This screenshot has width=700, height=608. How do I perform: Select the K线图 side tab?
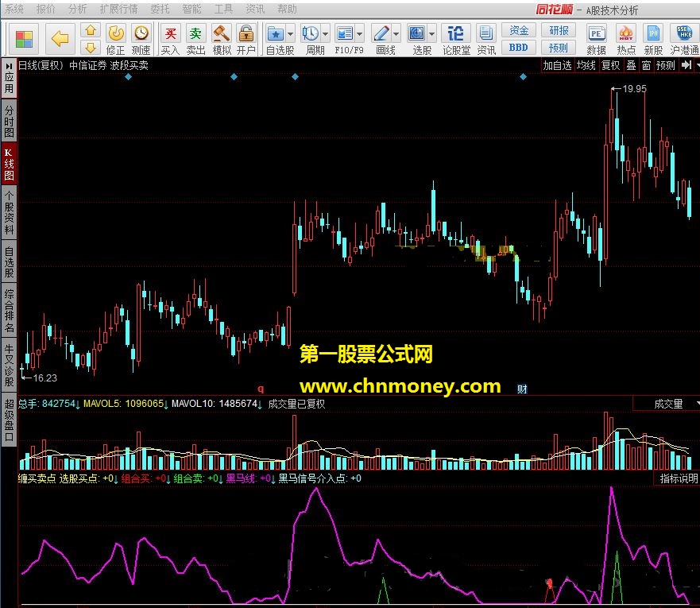pyautogui.click(x=9, y=164)
